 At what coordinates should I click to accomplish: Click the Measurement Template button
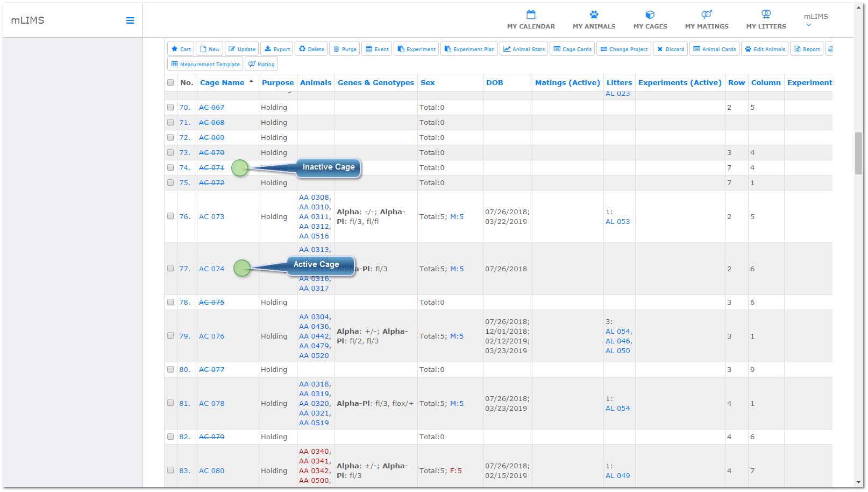point(205,64)
